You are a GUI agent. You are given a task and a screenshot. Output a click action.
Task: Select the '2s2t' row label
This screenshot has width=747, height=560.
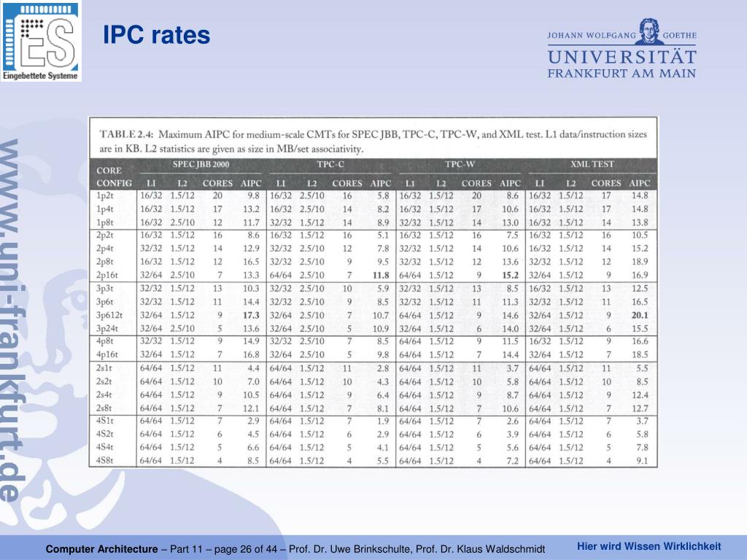pyautogui.click(x=104, y=381)
